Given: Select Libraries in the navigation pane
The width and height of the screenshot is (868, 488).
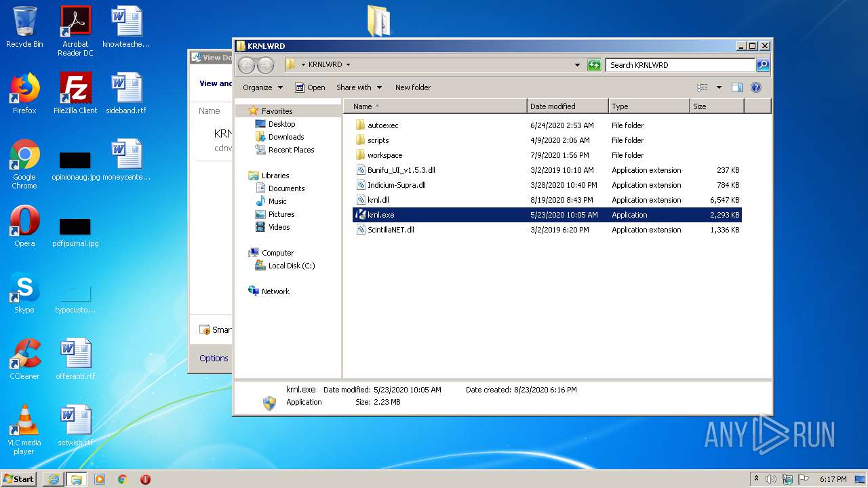Looking at the screenshot, I should pos(275,176).
